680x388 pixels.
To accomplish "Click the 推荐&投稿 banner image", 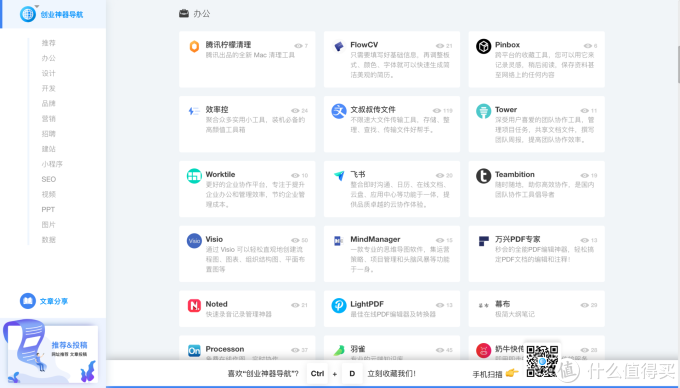I will (52, 352).
